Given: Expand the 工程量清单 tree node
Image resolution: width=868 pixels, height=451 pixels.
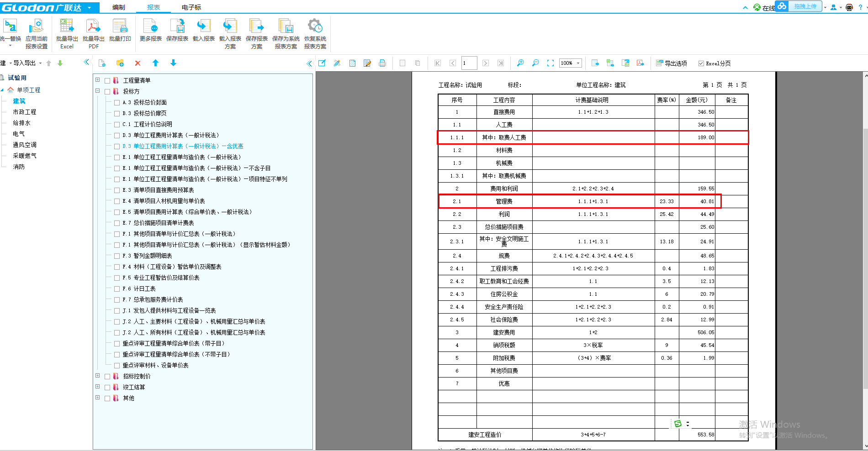Looking at the screenshot, I should click(x=97, y=80).
